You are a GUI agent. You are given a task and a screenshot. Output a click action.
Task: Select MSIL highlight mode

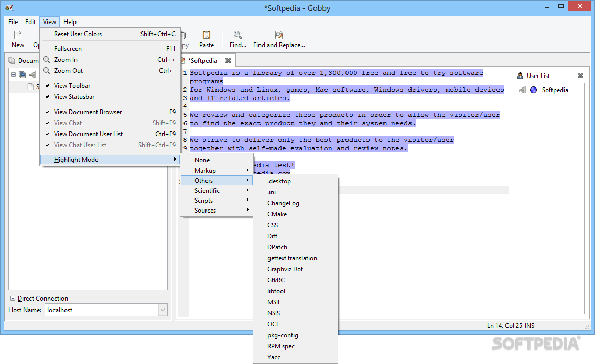pyautogui.click(x=295, y=302)
